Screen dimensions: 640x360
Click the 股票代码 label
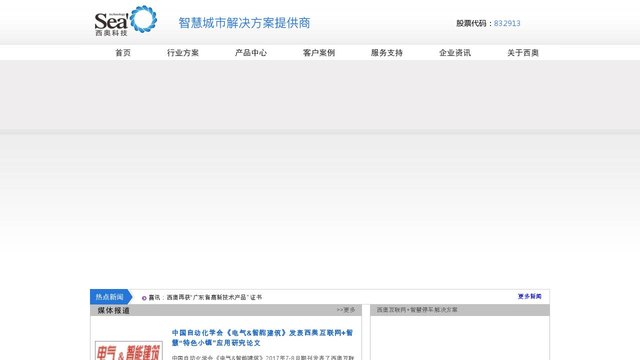tap(471, 23)
